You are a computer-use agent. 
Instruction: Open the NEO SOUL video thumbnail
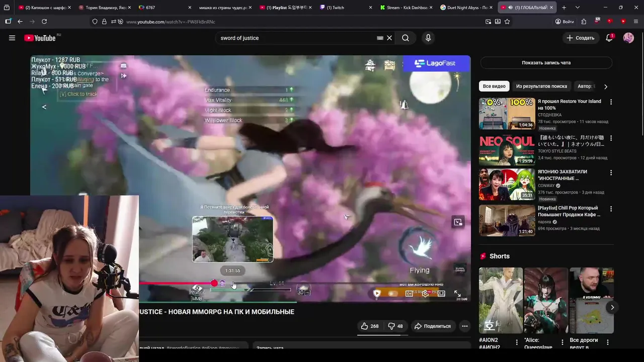(507, 150)
